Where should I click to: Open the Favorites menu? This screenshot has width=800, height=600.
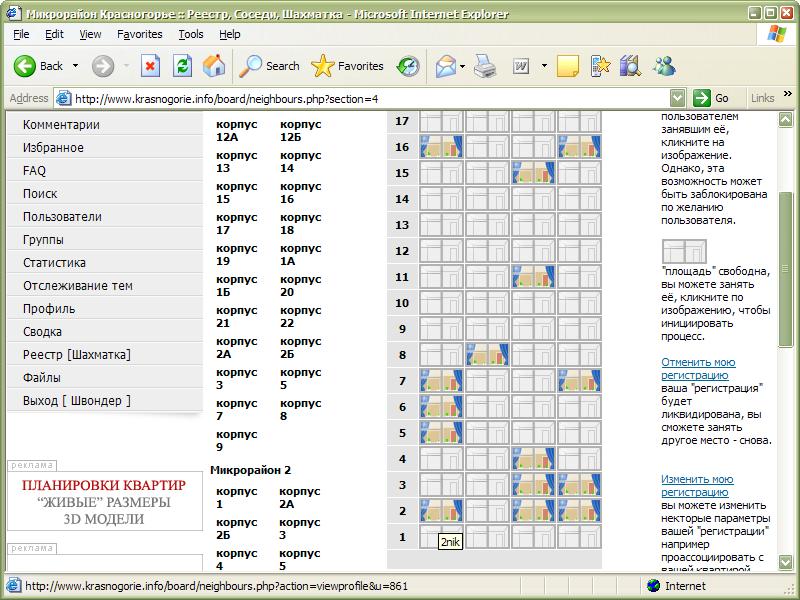click(x=140, y=34)
